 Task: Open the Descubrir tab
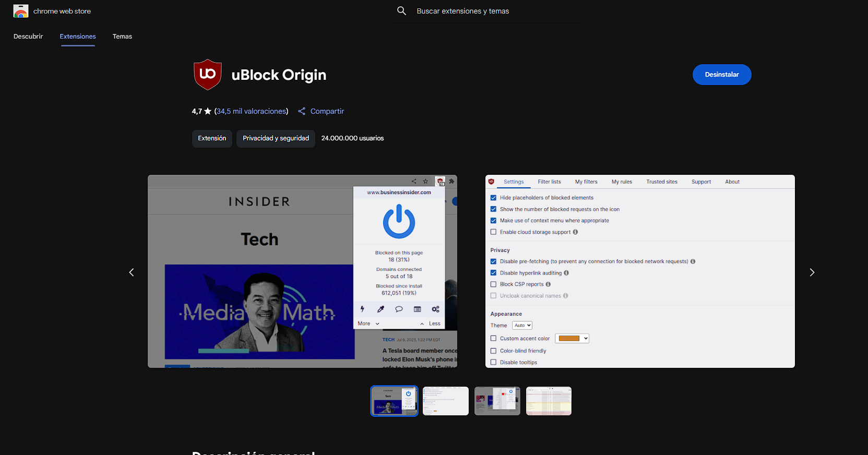point(28,37)
